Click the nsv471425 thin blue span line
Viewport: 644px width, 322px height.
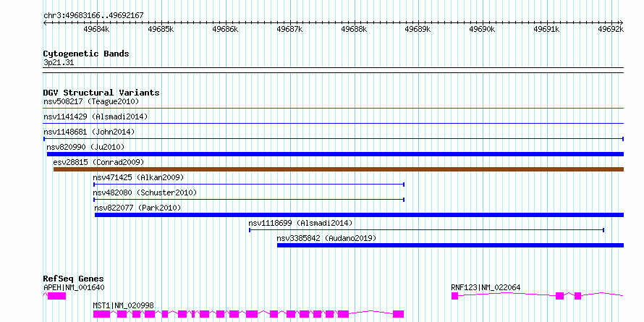250,185
